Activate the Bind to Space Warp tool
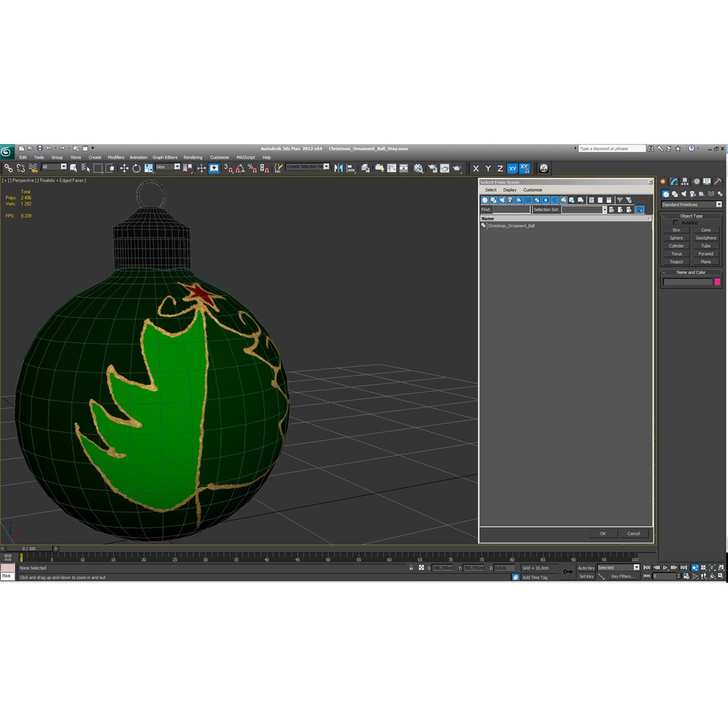This screenshot has width=728, height=728. coord(33,168)
